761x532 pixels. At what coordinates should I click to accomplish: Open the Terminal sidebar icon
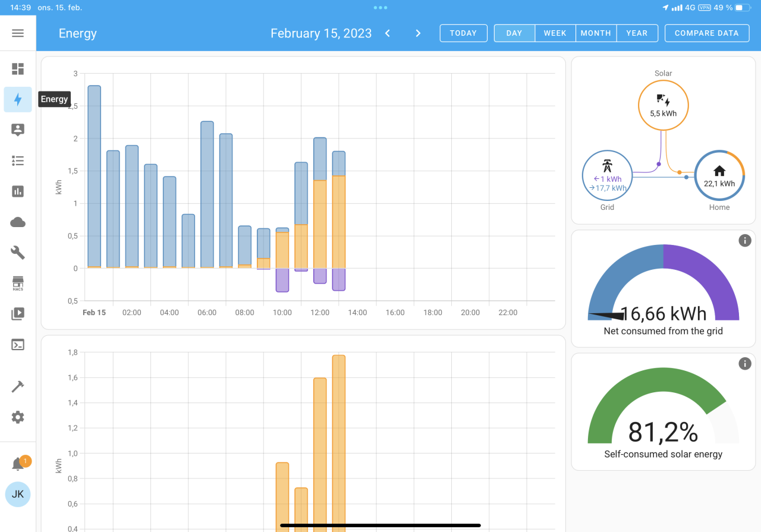point(18,345)
